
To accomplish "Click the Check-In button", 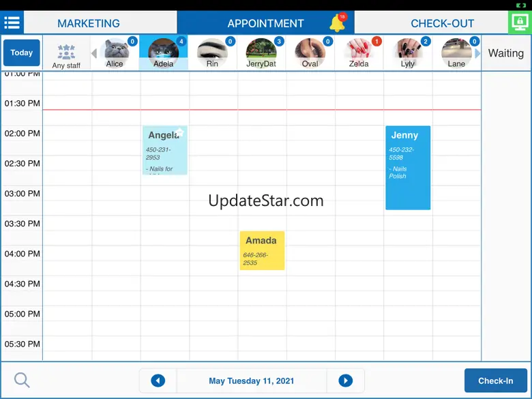I will pyautogui.click(x=496, y=381).
